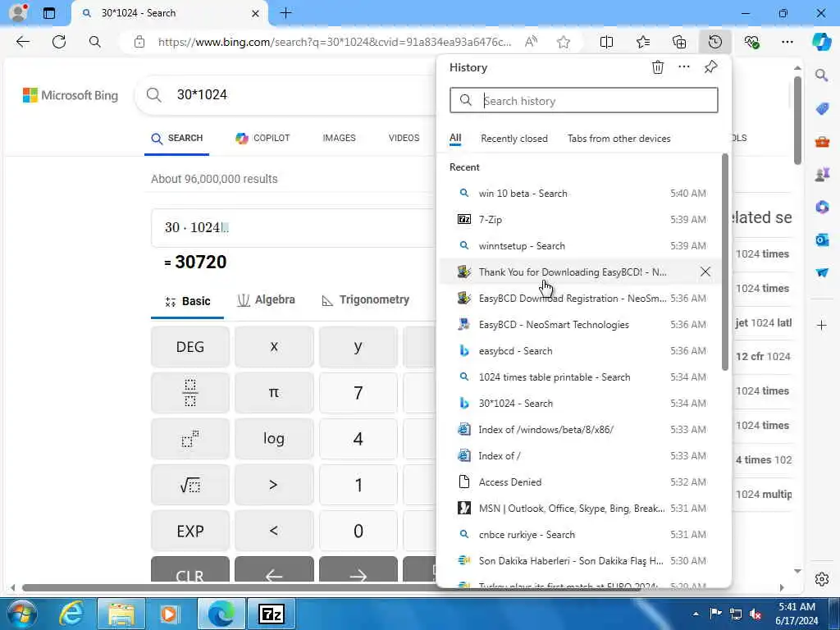Add this page to favorites star
This screenshot has width=840, height=630.
tap(563, 42)
